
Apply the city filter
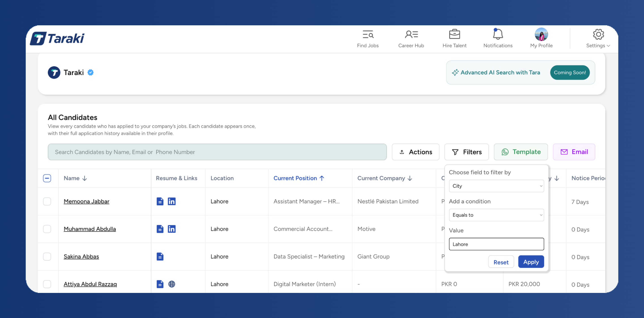531,262
